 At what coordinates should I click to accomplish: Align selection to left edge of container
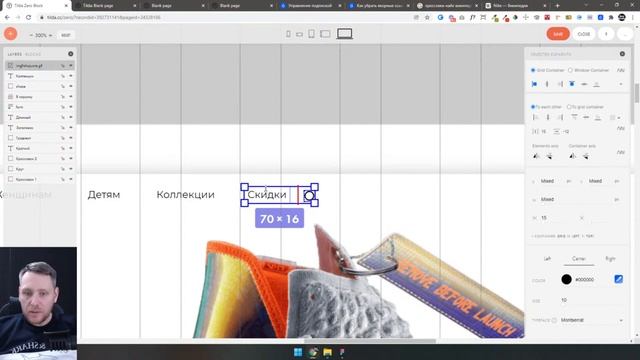(534, 84)
